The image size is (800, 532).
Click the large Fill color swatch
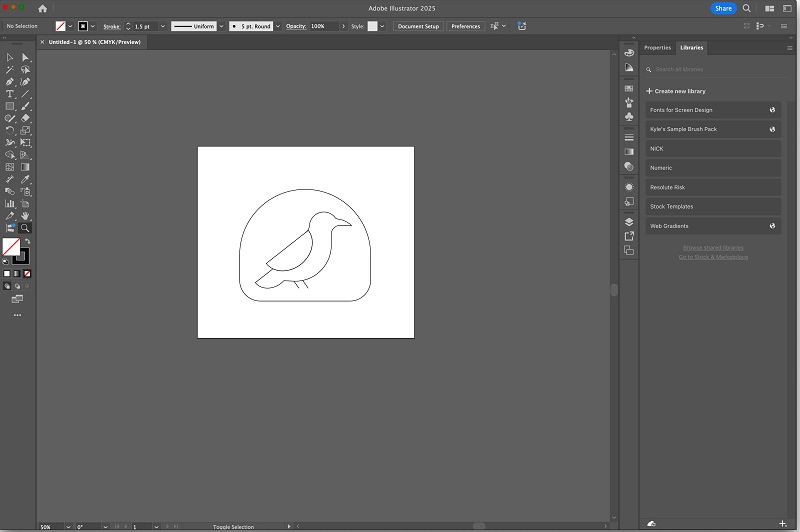11,247
